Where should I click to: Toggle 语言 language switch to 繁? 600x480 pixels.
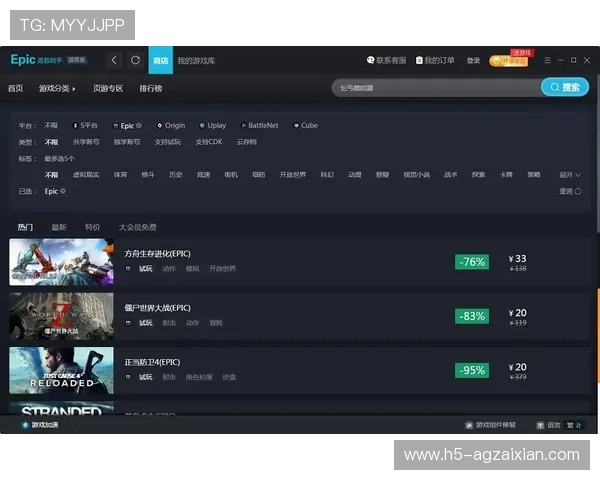click(x=574, y=425)
